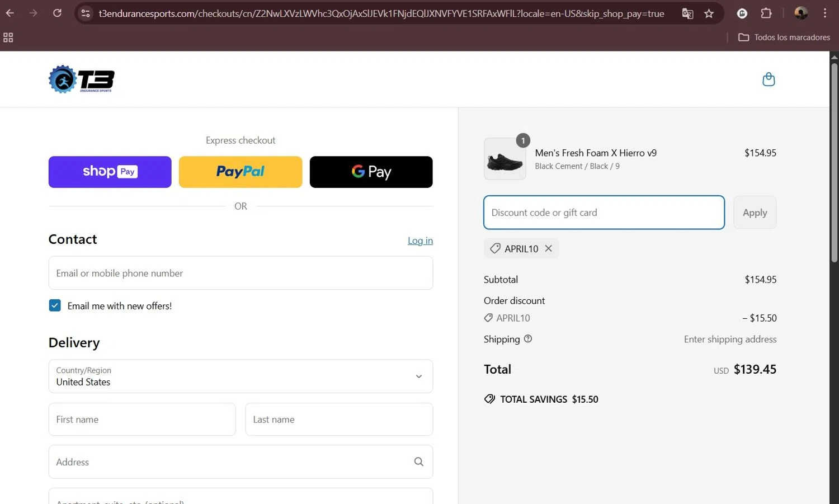The height and width of the screenshot is (504, 839).
Task: Click the First name field
Action: click(142, 420)
